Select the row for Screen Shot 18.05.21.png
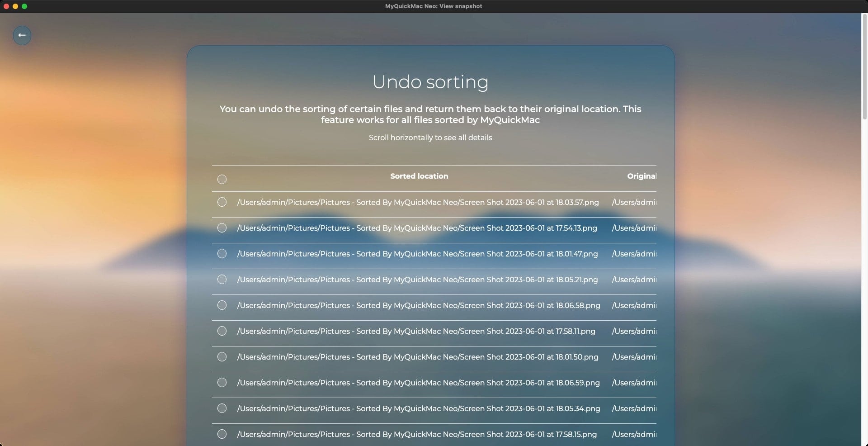Viewport: 868px width, 446px height. pyautogui.click(x=222, y=280)
